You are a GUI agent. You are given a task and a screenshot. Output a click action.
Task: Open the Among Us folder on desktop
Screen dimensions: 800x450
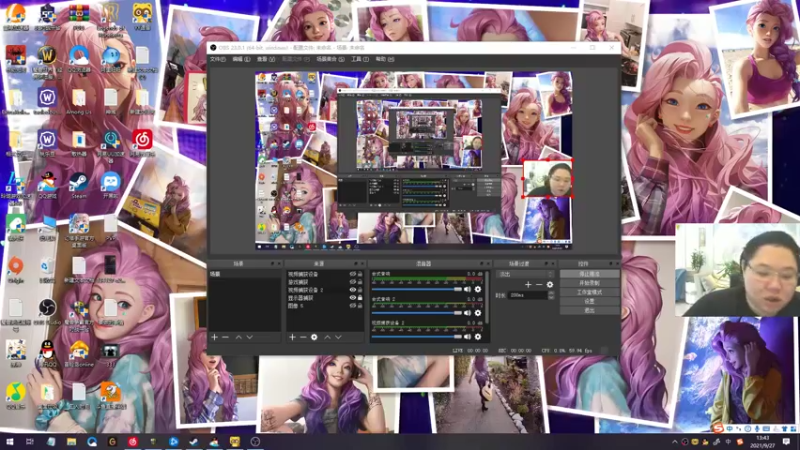coord(79,102)
